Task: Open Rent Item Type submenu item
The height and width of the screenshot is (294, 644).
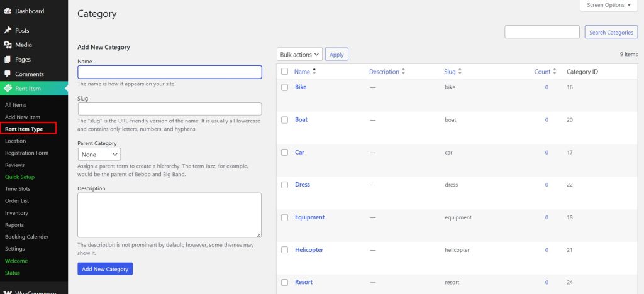Action: (24, 129)
